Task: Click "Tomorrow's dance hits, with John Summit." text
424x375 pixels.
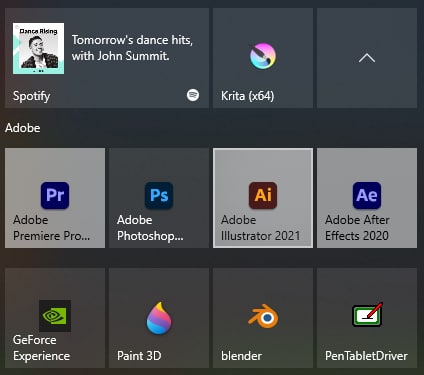Action: [x=132, y=48]
